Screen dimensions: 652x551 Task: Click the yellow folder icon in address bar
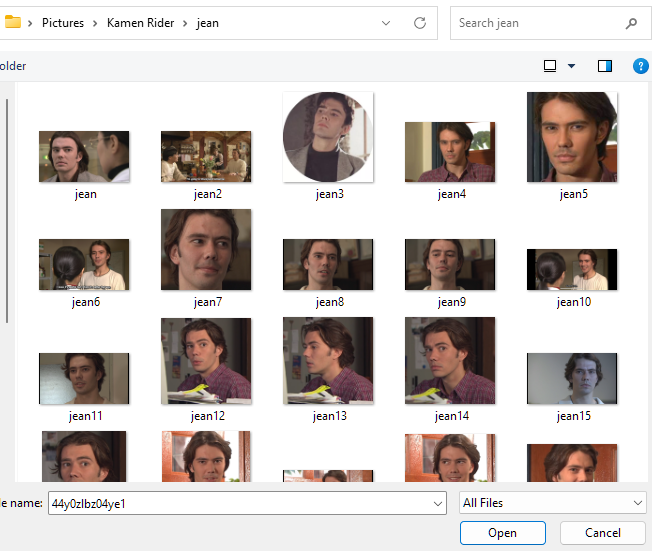[12, 22]
